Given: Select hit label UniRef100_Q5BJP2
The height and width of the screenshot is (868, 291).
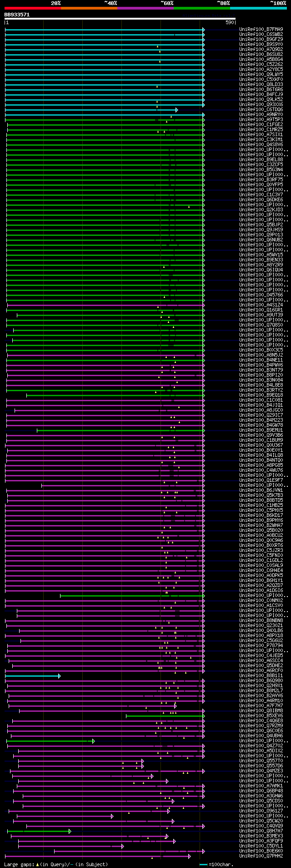Looking at the screenshot, I should click(261, 225).
